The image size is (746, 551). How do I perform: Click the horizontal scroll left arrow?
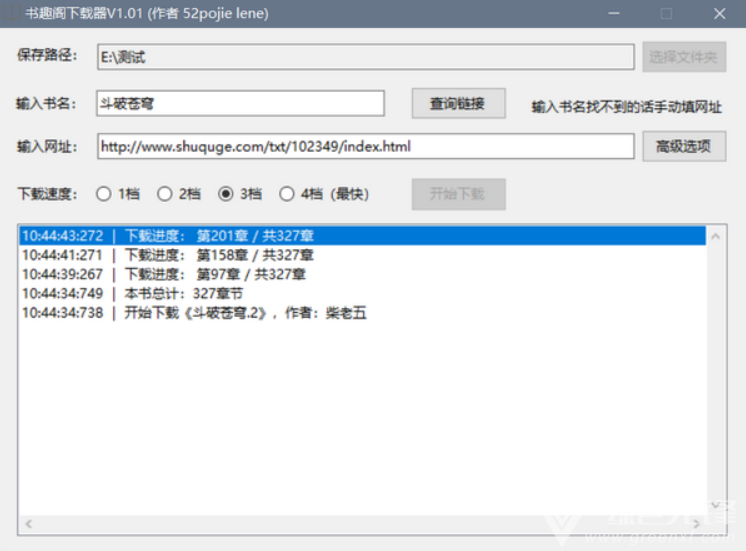29,524
